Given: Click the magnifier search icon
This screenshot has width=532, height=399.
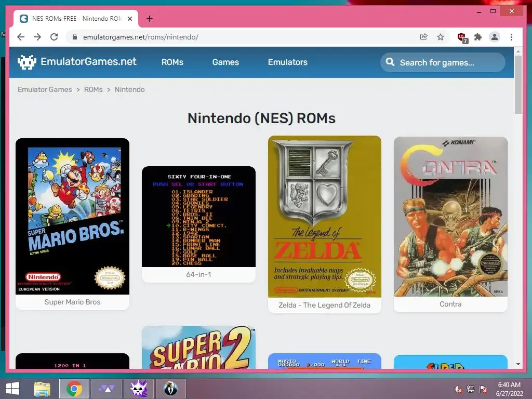Looking at the screenshot, I should pos(390,62).
